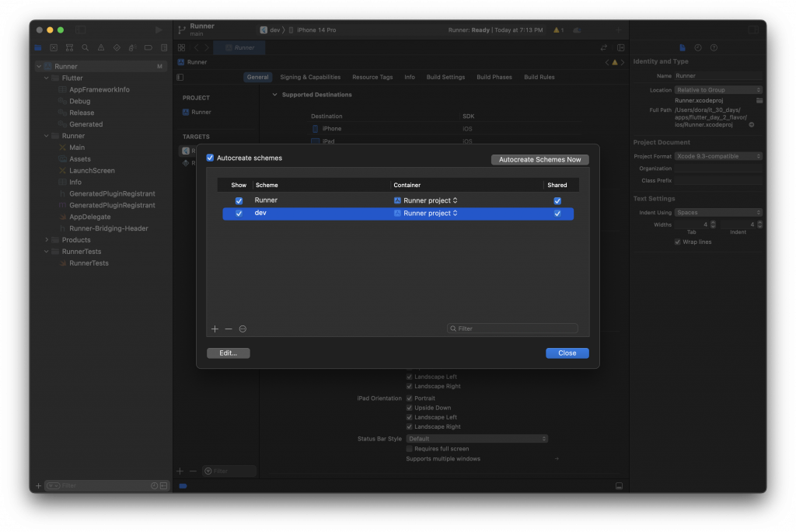The image size is (796, 532).
Task: Toggle Show checkbox for Runner scheme
Action: 239,201
